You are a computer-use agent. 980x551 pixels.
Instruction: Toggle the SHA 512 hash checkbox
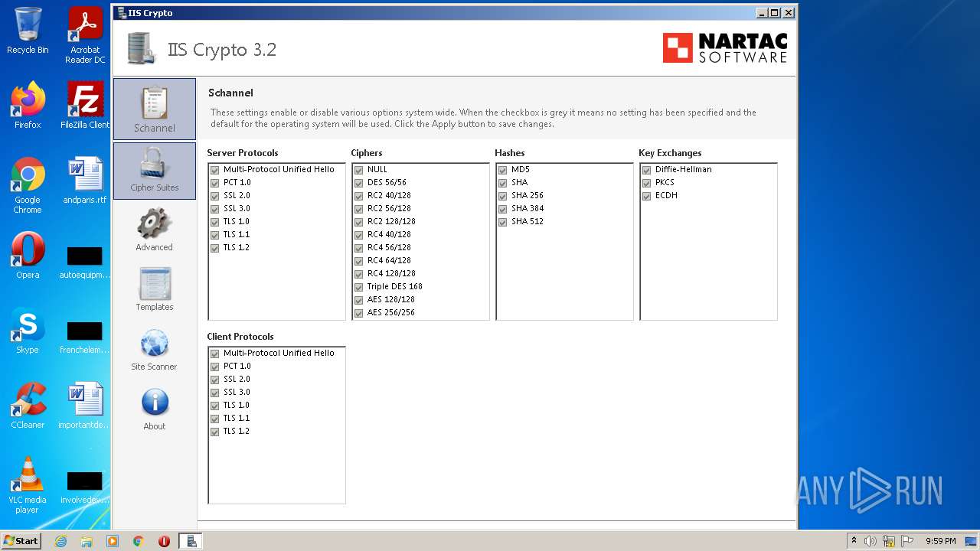(x=502, y=222)
